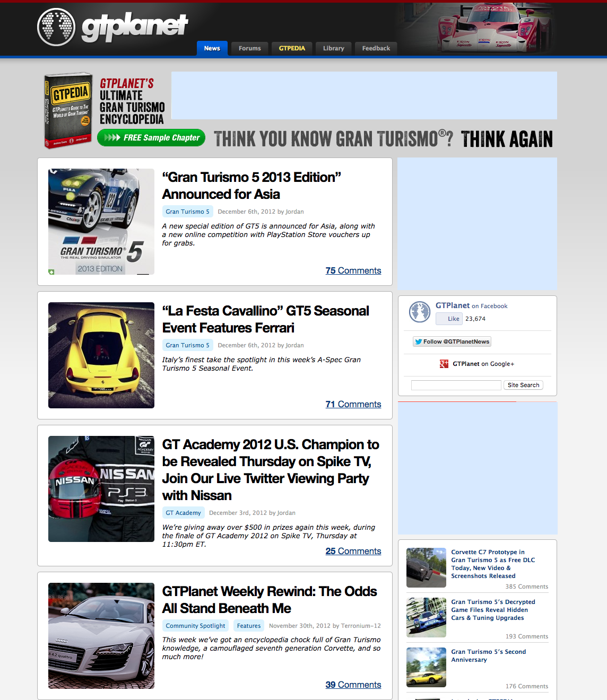Open the Corvette C7 Prototype sidebar link
607x700 pixels.
pos(493,564)
